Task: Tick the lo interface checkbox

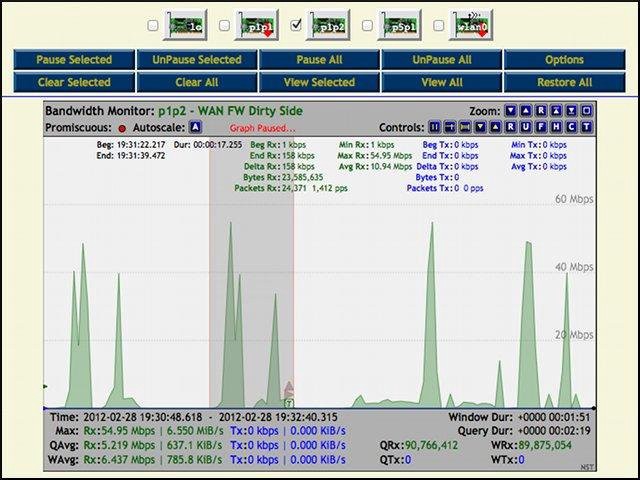Action: click(153, 25)
